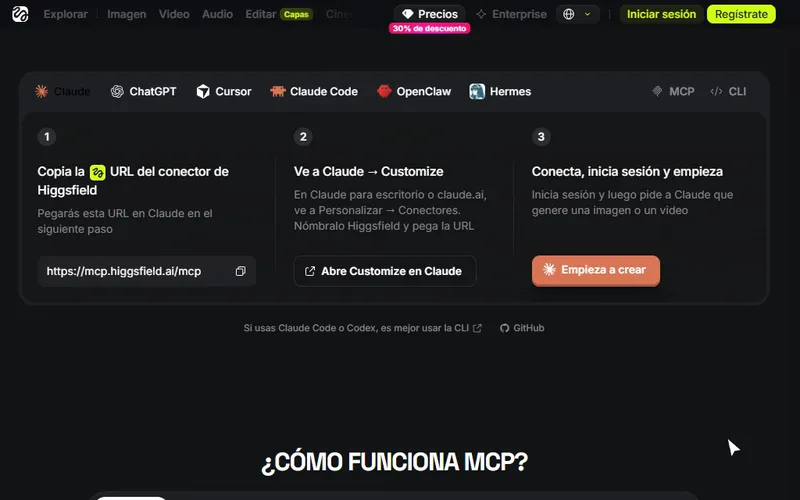Click 'Conecta, inicia sesión y empieza' heading
The image size is (800, 500).
click(x=627, y=171)
